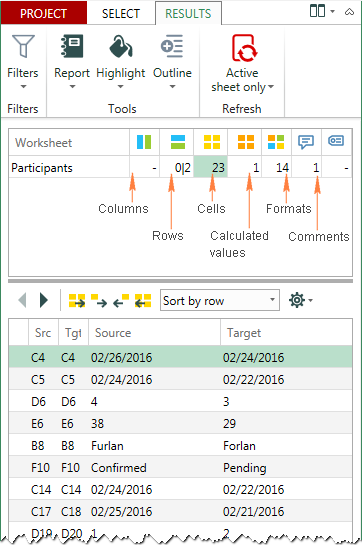Click the Target column header
Screen dimensions: 362x545
(286, 333)
